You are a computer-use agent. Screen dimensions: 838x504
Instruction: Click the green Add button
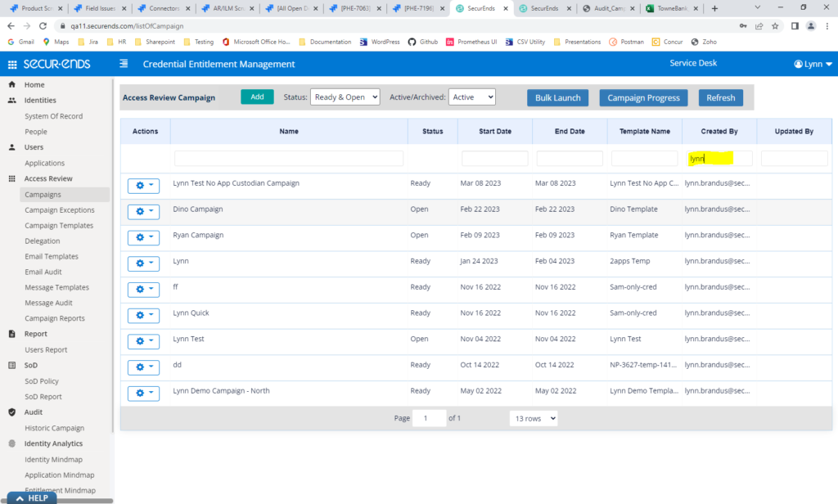click(257, 97)
